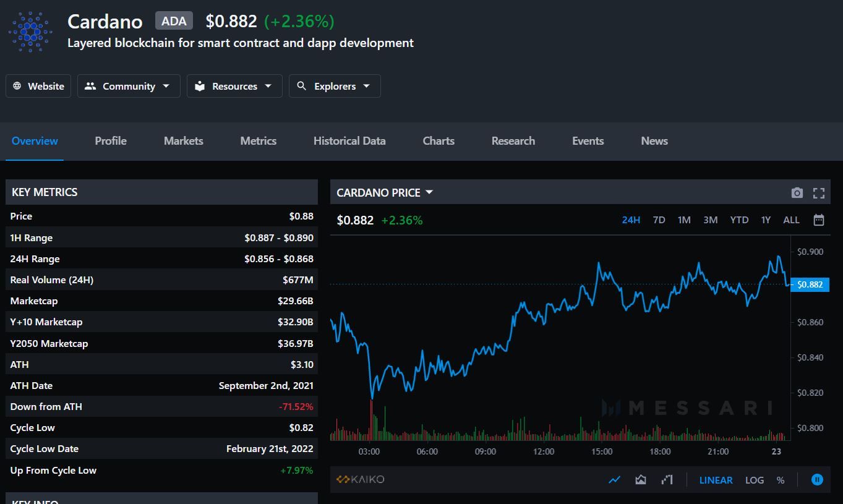Image resolution: width=843 pixels, height=504 pixels.
Task: Visit the Cardano Website link
Action: 38,86
